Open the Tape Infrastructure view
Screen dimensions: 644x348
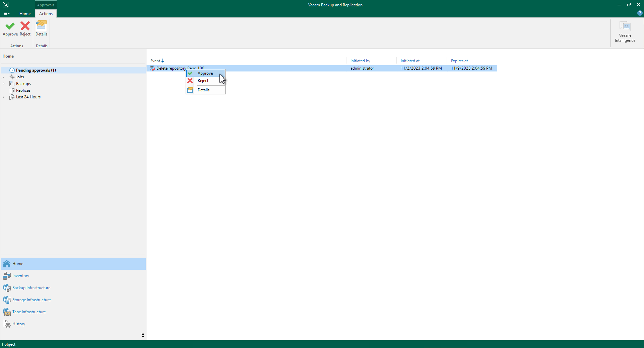click(73, 312)
